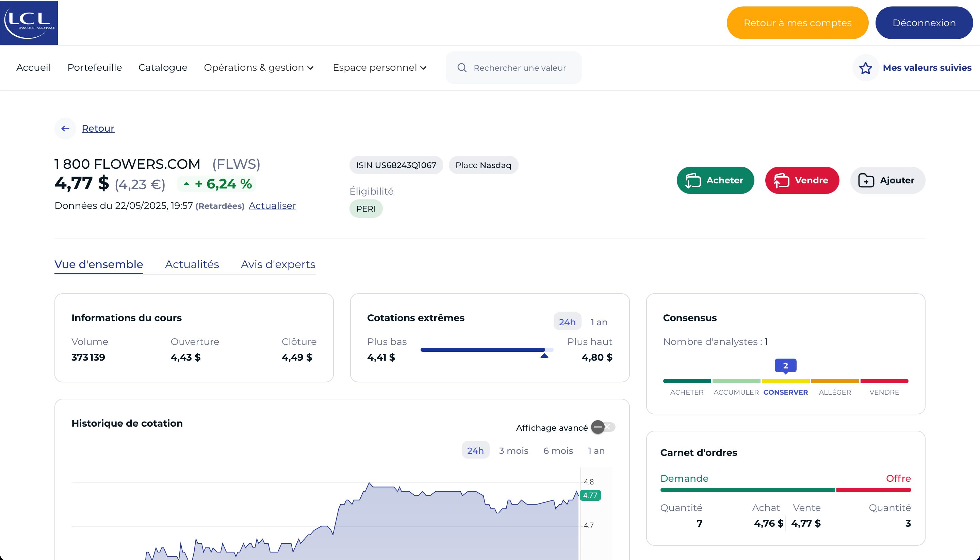Click the volume value 373 139
Image resolution: width=980 pixels, height=560 pixels.
pyautogui.click(x=88, y=357)
